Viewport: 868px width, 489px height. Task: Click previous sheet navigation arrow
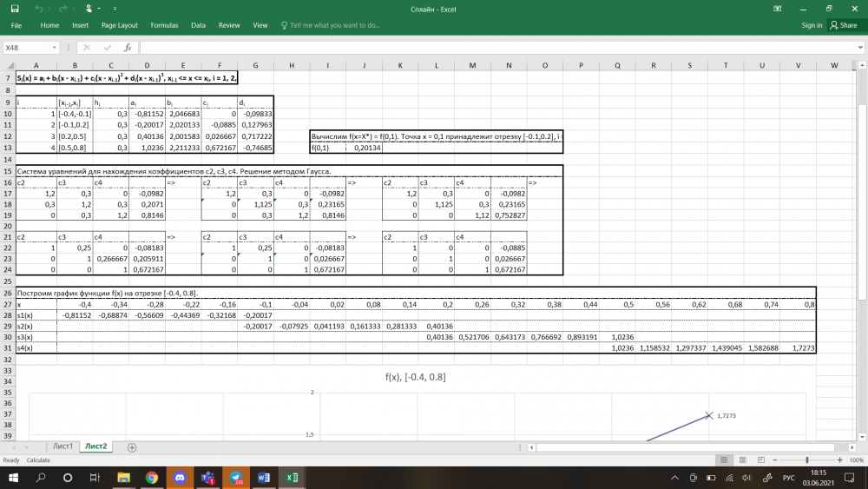[13, 447]
